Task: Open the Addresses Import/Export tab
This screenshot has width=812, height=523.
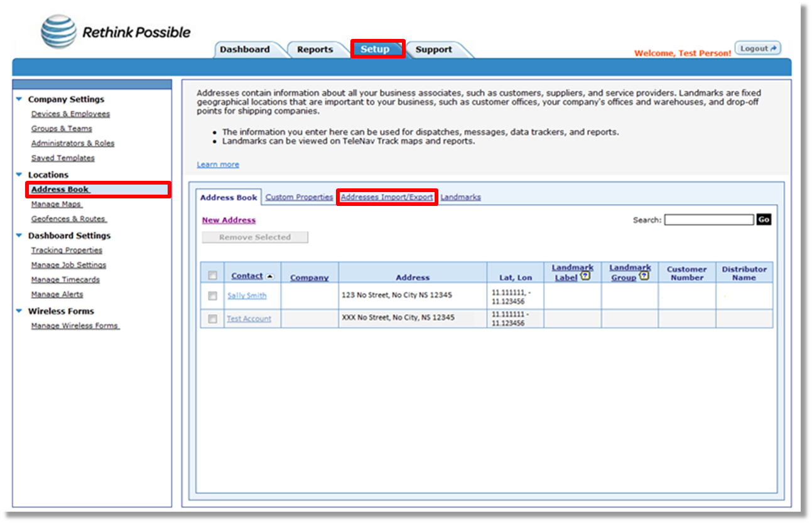Action: click(x=387, y=197)
